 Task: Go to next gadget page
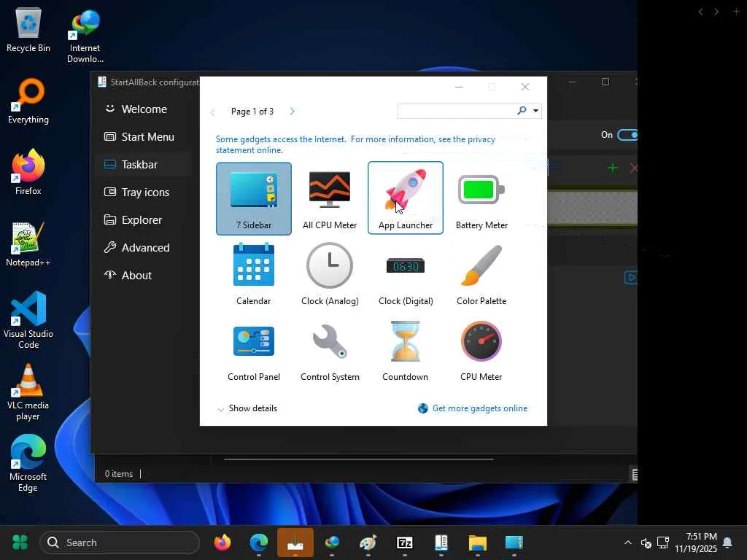click(x=292, y=111)
